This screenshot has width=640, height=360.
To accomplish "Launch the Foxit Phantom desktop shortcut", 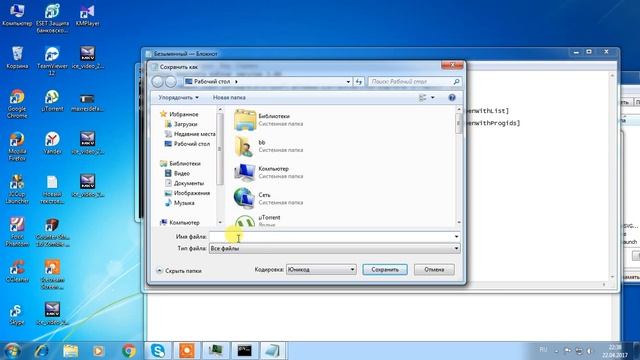I will coord(17,232).
